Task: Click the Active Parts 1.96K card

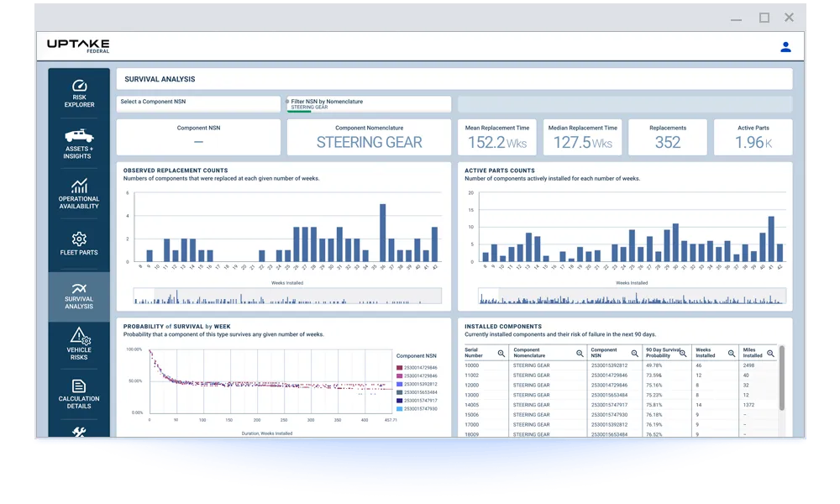Action: [753, 137]
